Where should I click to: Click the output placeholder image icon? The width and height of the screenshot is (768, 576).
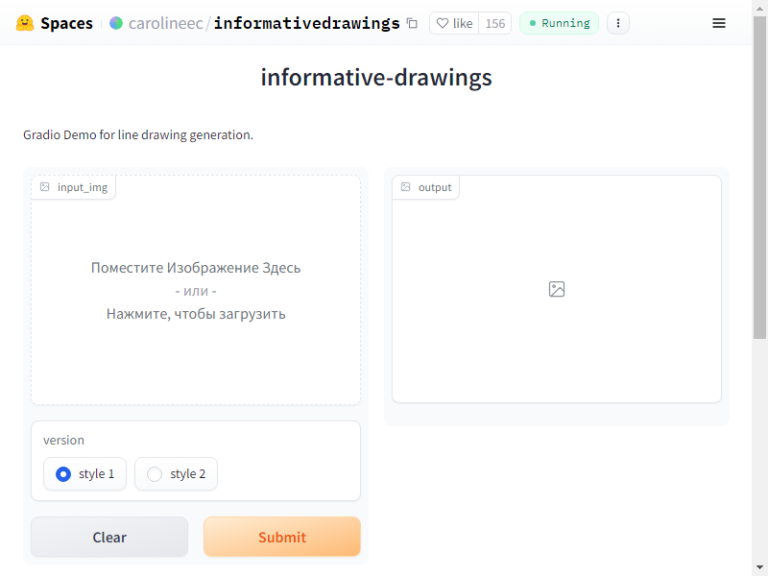pos(557,289)
